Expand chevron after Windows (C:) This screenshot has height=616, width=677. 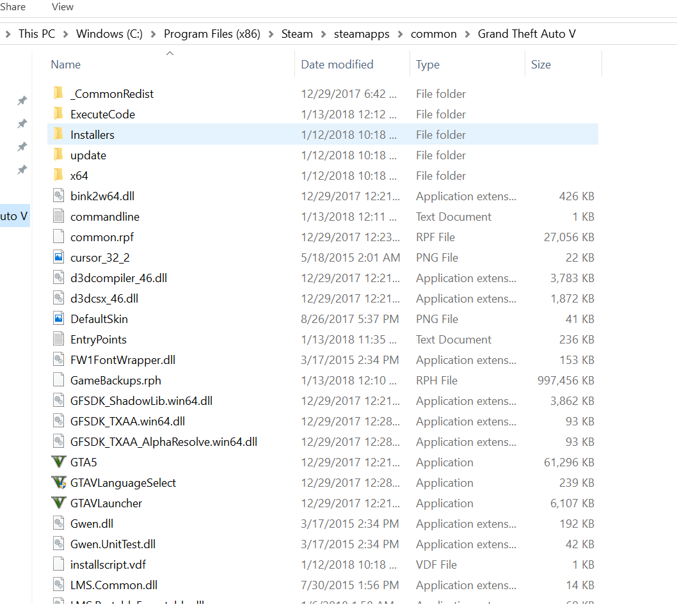154,34
